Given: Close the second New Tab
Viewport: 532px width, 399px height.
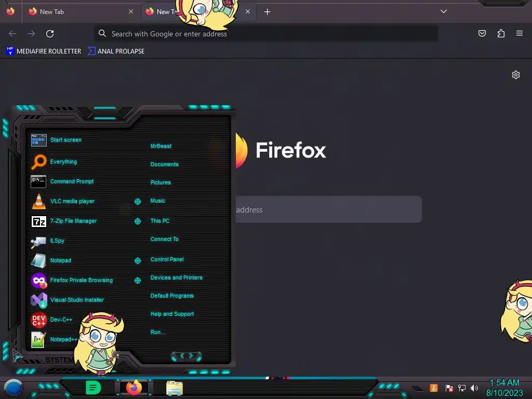Looking at the screenshot, I should coord(248,11).
